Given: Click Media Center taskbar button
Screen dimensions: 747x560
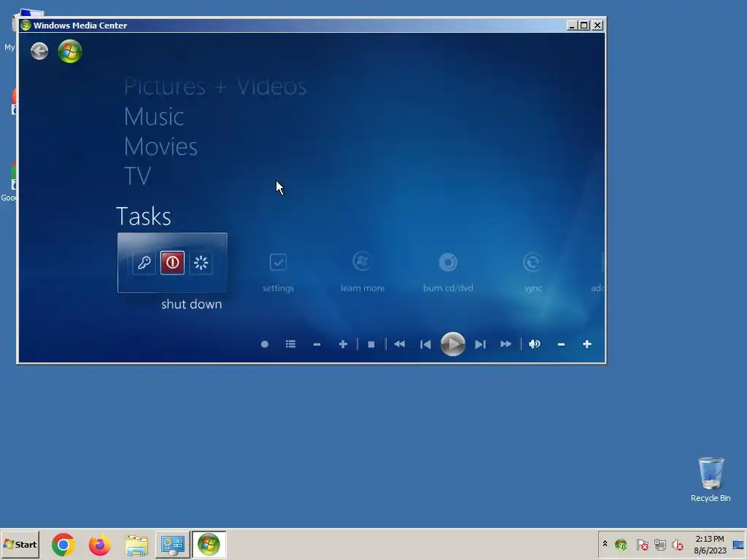Looking at the screenshot, I should click(209, 544).
